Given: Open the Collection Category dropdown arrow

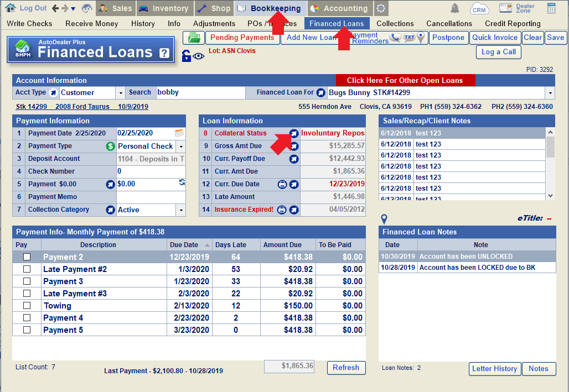Looking at the screenshot, I should [180, 210].
